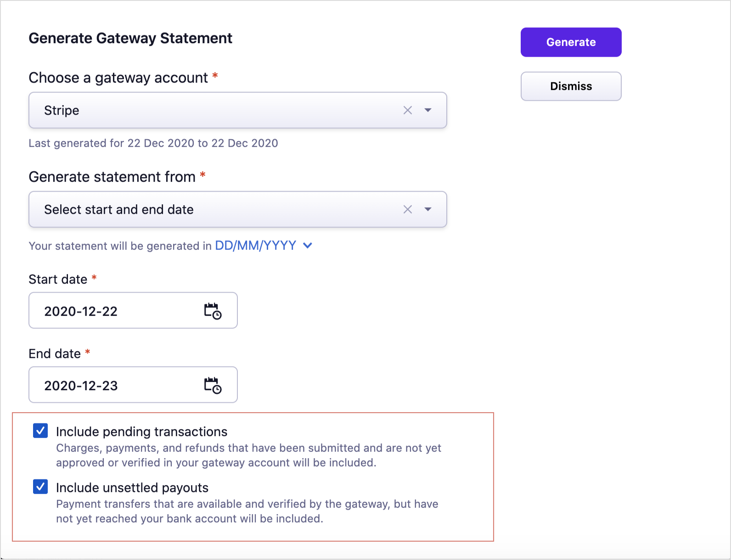This screenshot has width=731, height=560.
Task: Click the Generate button
Action: (x=571, y=42)
